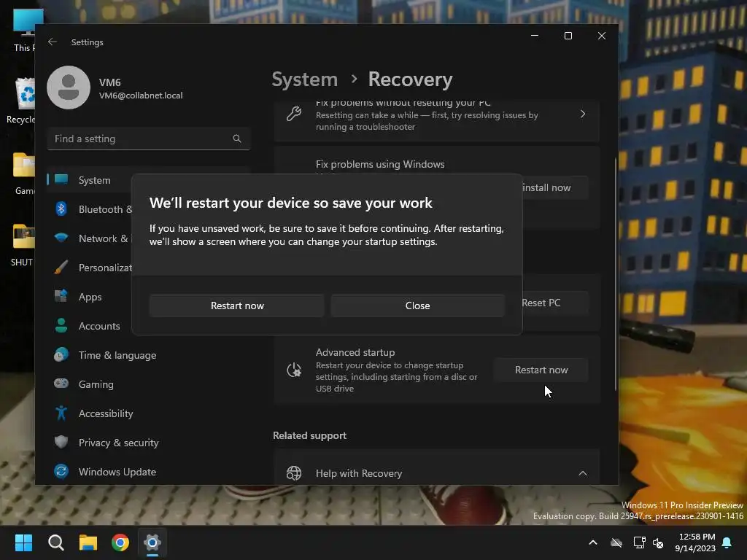Click the muted volume tray icon
The image size is (747, 560).
(x=658, y=542)
